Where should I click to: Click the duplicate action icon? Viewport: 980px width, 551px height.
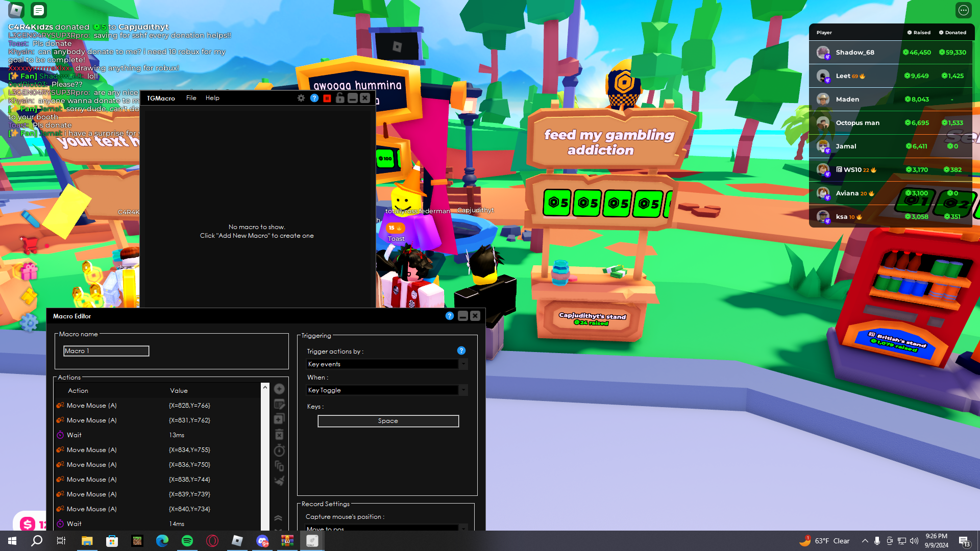pyautogui.click(x=279, y=419)
